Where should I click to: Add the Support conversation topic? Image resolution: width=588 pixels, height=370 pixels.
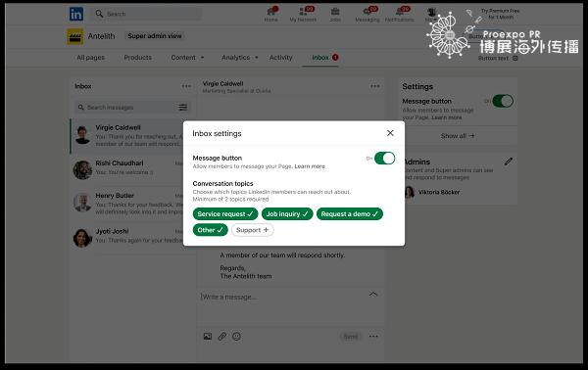click(x=253, y=230)
